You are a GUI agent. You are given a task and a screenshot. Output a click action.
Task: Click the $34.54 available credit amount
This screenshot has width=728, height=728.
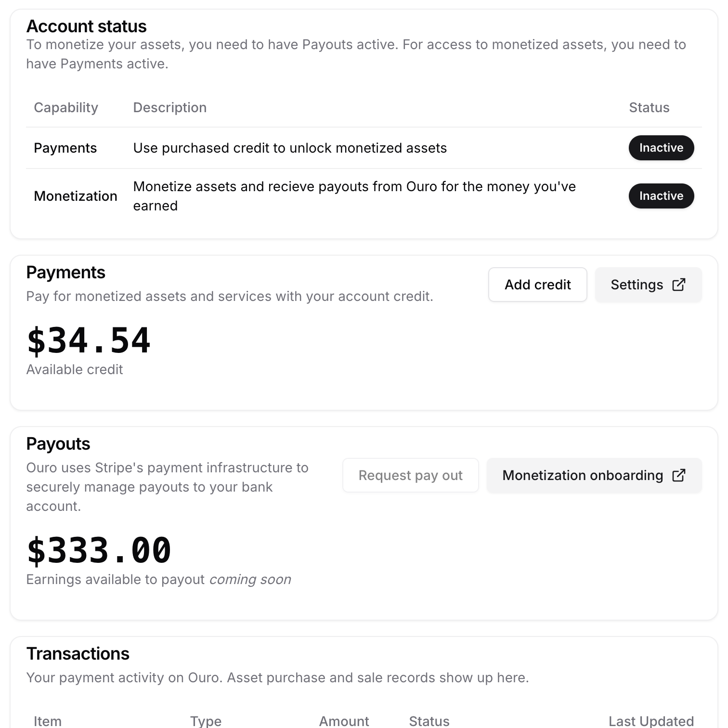coord(89,341)
